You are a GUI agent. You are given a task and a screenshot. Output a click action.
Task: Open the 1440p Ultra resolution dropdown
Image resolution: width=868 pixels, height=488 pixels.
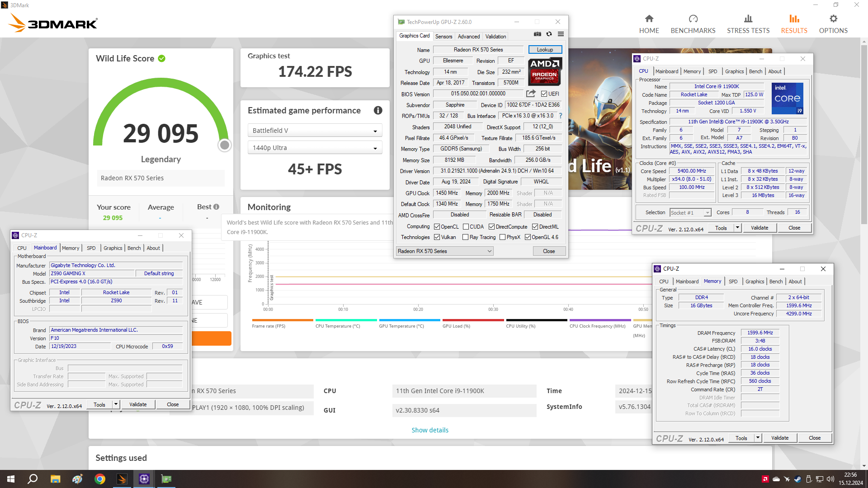[315, 148]
